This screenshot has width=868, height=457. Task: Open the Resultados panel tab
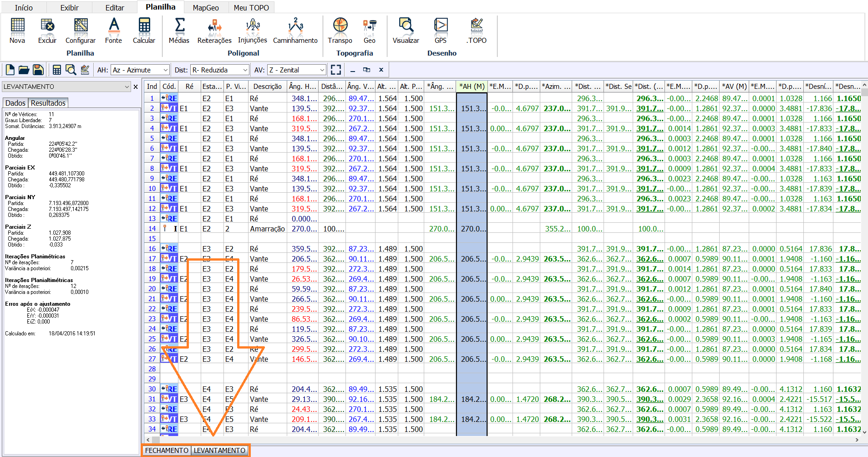pyautogui.click(x=48, y=103)
